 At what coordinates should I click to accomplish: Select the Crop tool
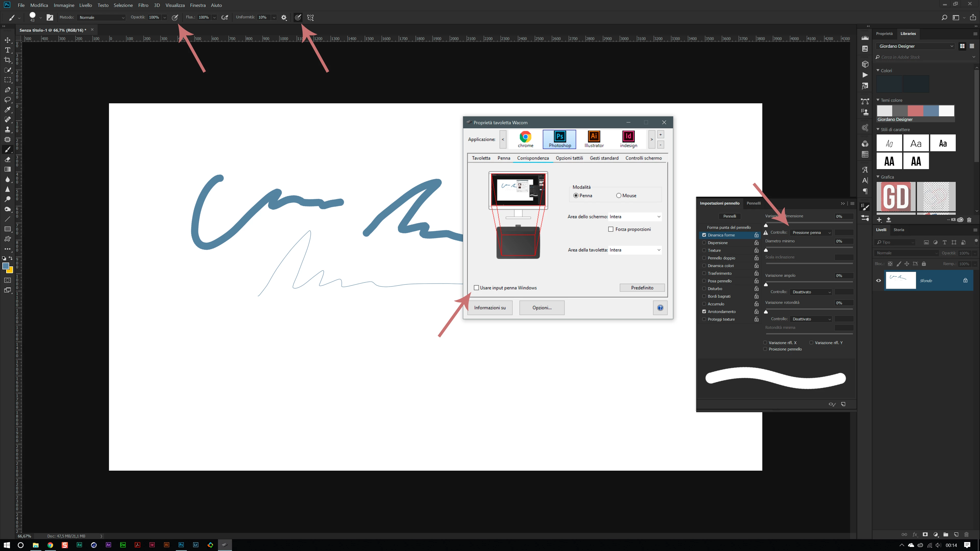(8, 60)
